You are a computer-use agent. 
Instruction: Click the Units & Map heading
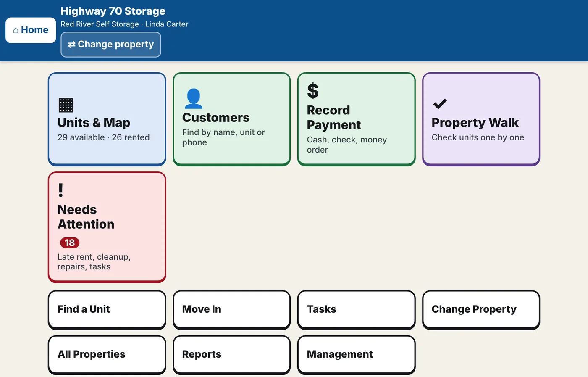tap(94, 122)
